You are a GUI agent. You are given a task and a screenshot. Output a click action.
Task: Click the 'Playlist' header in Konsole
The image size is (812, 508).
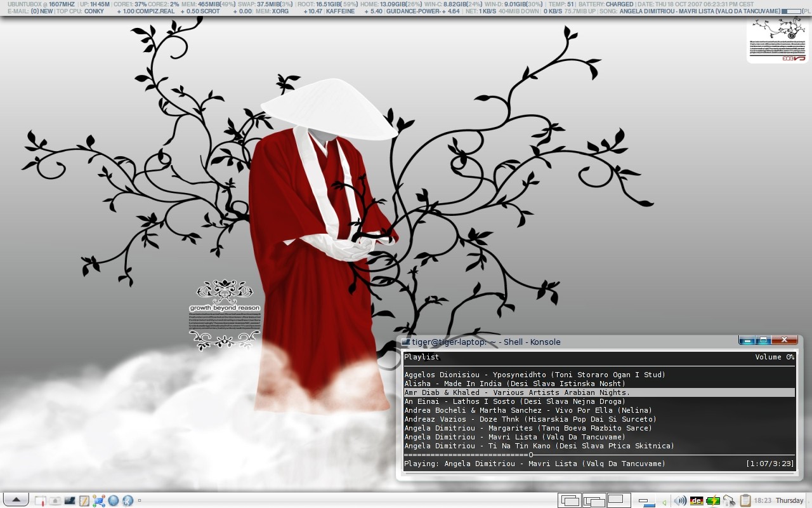pos(421,357)
